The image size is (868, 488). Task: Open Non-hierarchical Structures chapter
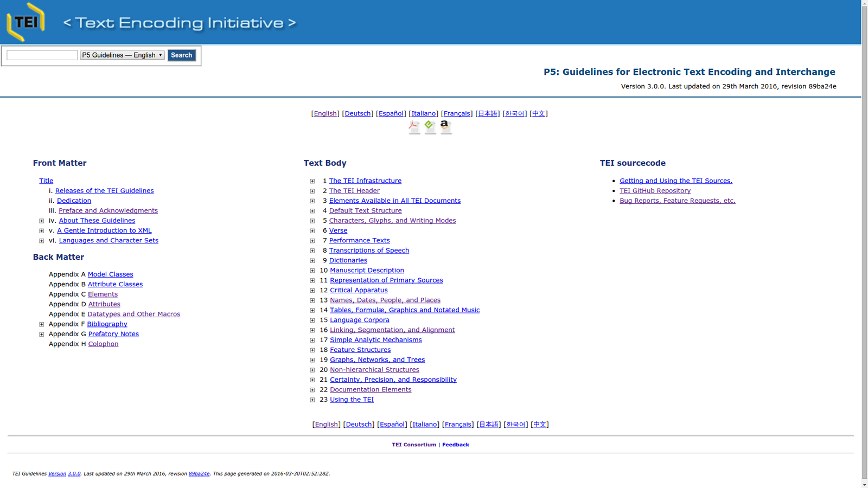click(374, 370)
